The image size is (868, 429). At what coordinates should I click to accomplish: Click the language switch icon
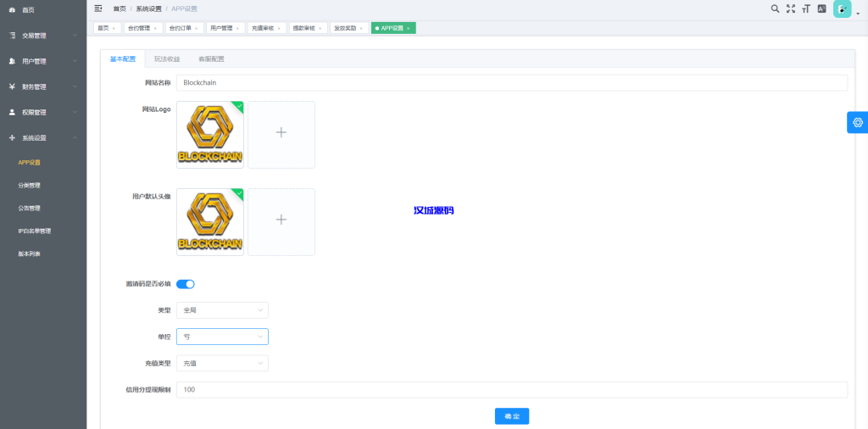pos(821,8)
